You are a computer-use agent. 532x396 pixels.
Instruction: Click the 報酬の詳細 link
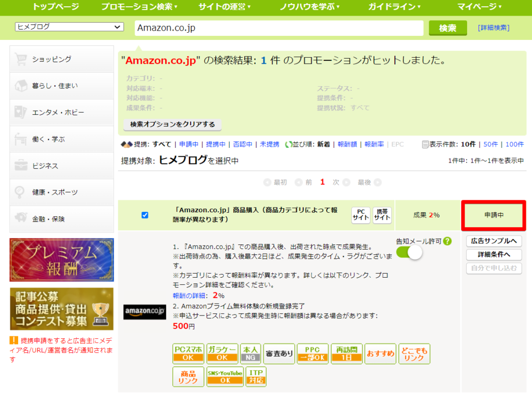coord(189,296)
